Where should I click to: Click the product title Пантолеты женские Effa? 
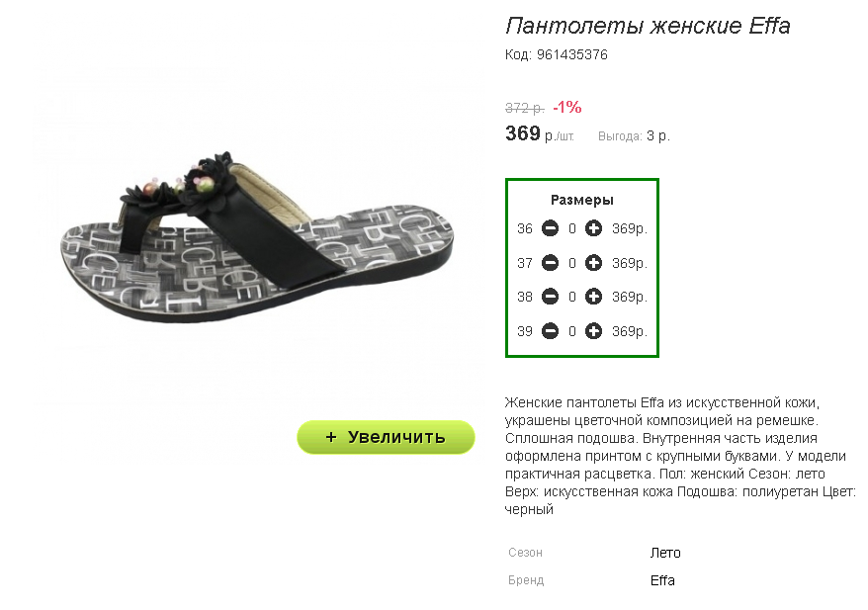(x=648, y=26)
